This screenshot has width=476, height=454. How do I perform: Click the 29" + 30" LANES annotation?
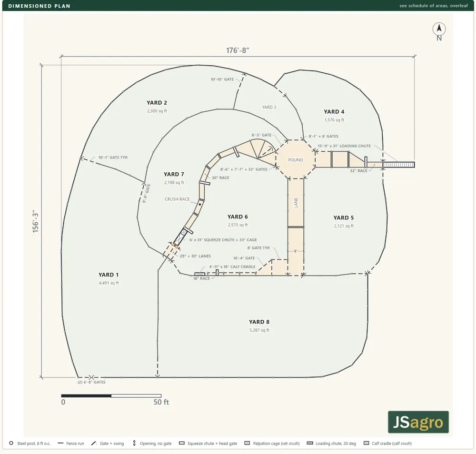[x=195, y=256]
